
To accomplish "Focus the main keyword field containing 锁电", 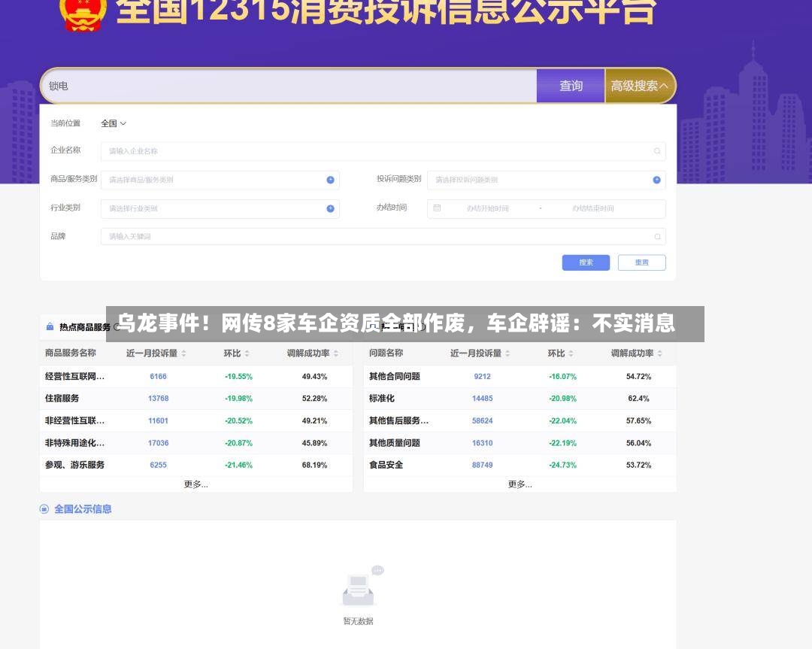I will (289, 86).
